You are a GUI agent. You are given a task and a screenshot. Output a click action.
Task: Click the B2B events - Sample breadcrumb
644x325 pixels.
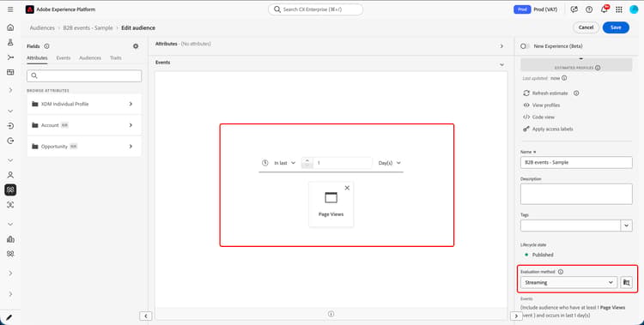pyautogui.click(x=88, y=28)
